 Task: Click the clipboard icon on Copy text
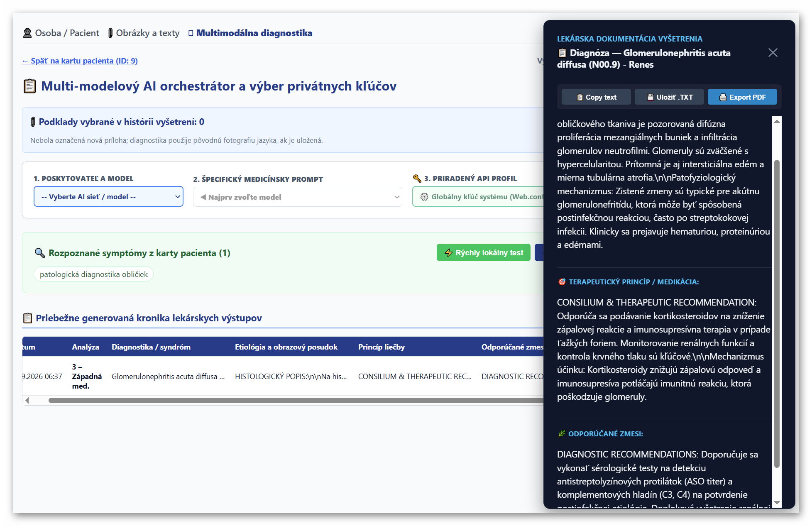pos(580,97)
